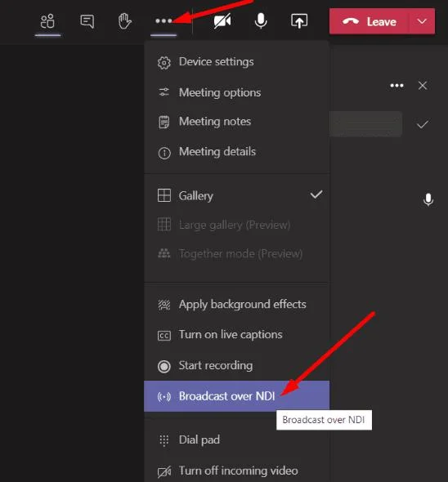The image size is (448, 482).
Task: Open Meeting notes
Action: pyautogui.click(x=236, y=122)
